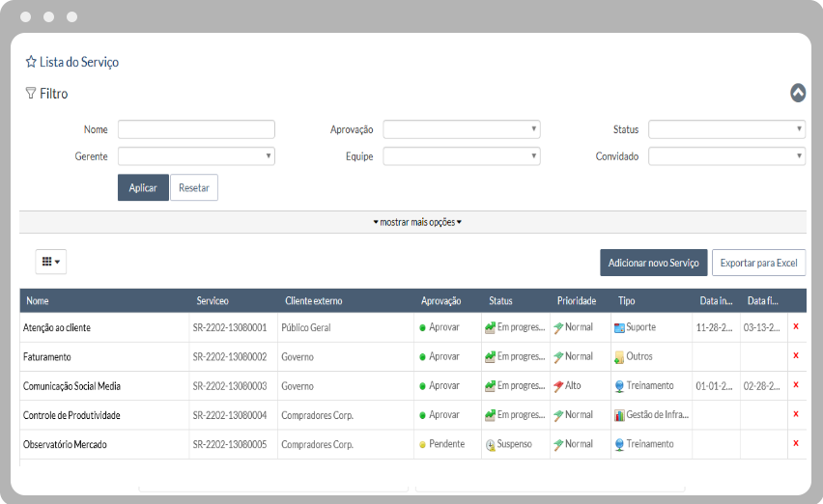Screen dimensions: 823x504
Task: Open the column grid view dropdown
Action: pyautogui.click(x=50, y=262)
